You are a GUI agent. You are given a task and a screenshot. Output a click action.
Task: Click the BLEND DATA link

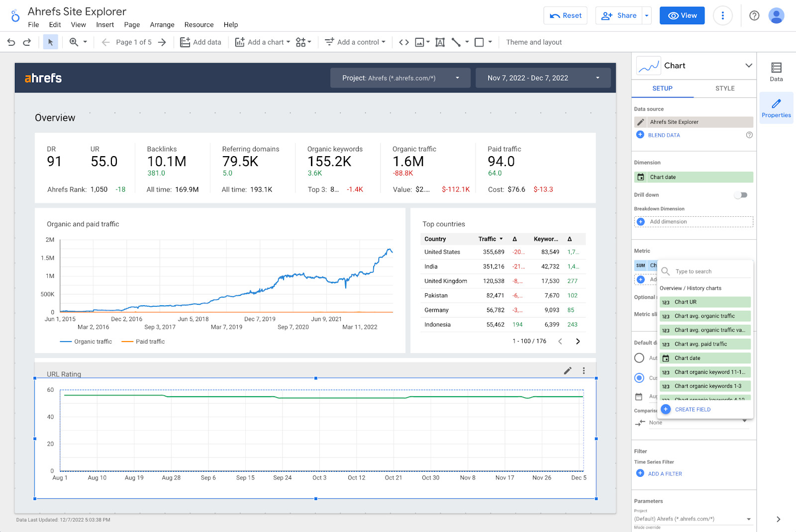(x=664, y=135)
